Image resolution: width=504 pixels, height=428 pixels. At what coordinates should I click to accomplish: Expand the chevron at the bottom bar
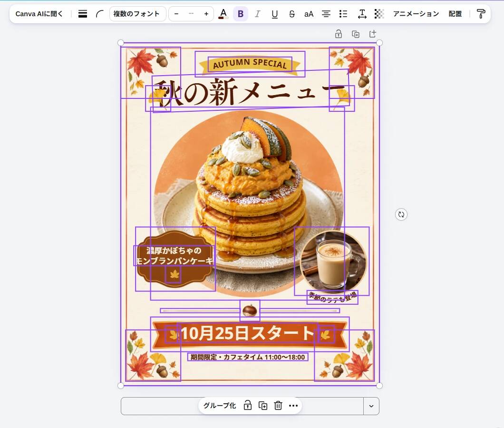point(371,406)
